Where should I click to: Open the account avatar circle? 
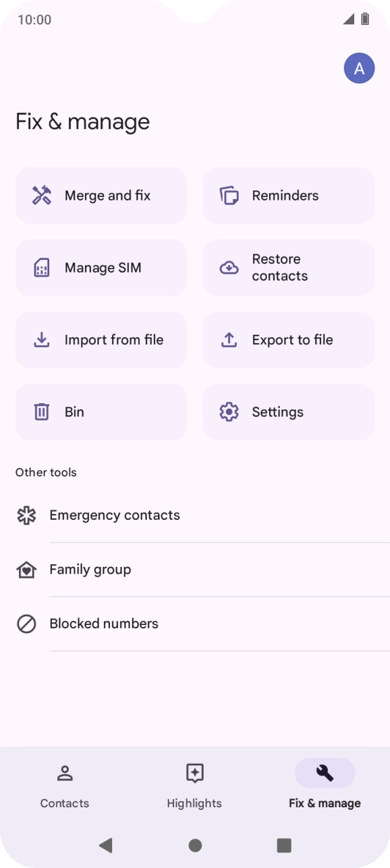(359, 67)
